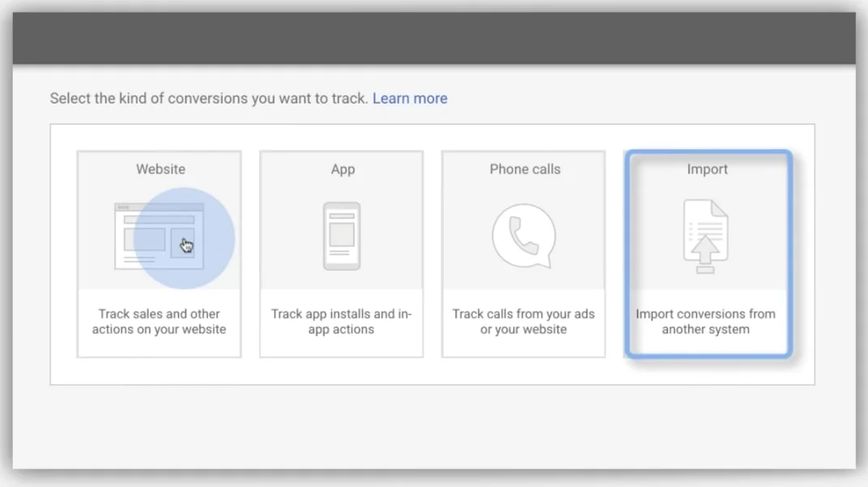868x487 pixels.
Task: Select the Phone calls conversion card
Action: click(523, 253)
